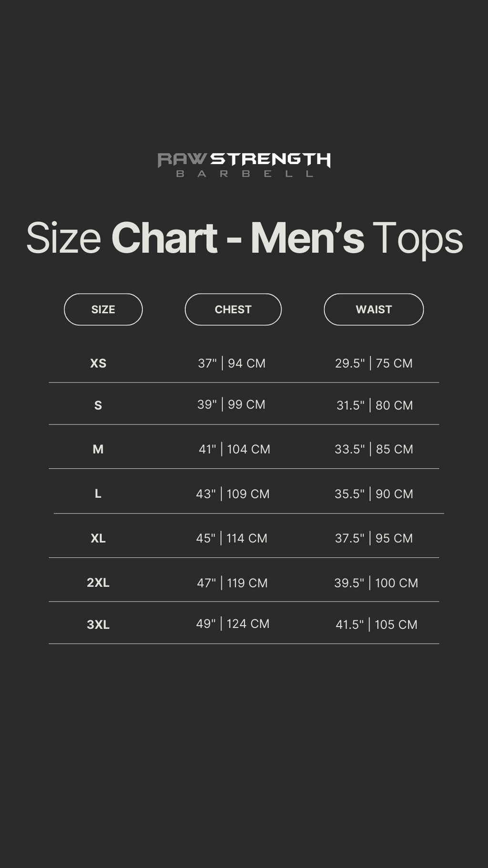
Task: Click the 41.5" | 105 CM waist value
Action: pos(376,625)
